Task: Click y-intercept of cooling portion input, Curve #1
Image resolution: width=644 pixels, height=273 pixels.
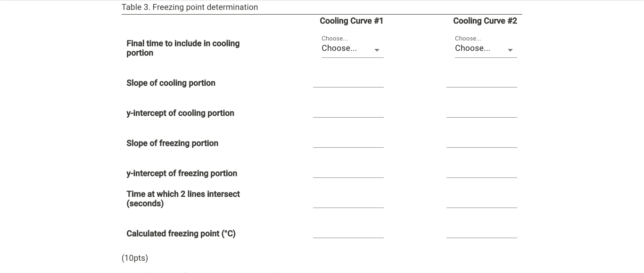Action: 348,112
